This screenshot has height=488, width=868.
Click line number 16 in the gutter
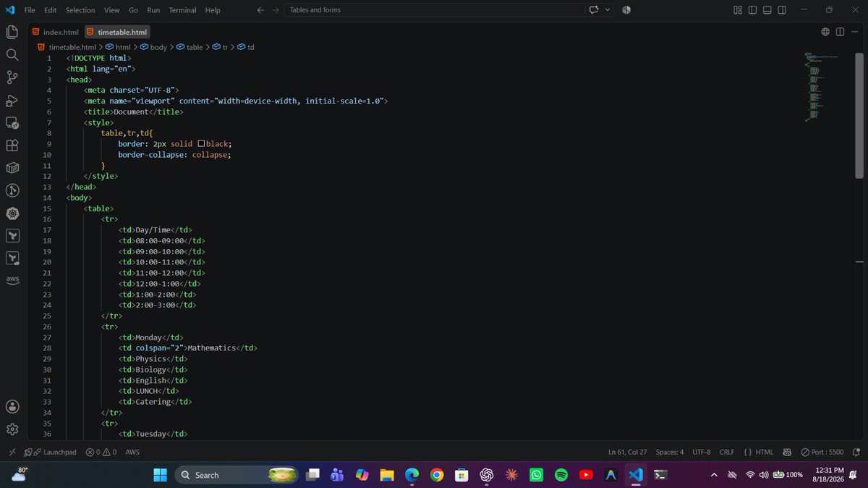pos(47,219)
